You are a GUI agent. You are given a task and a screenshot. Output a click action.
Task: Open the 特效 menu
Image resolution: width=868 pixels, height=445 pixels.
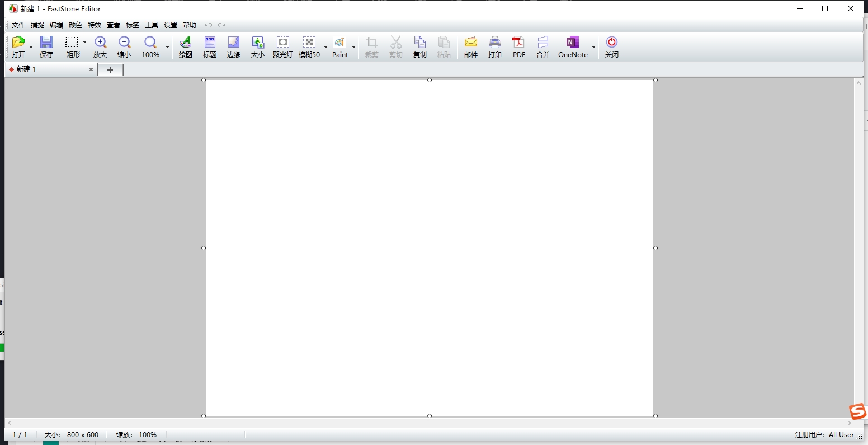coord(95,25)
